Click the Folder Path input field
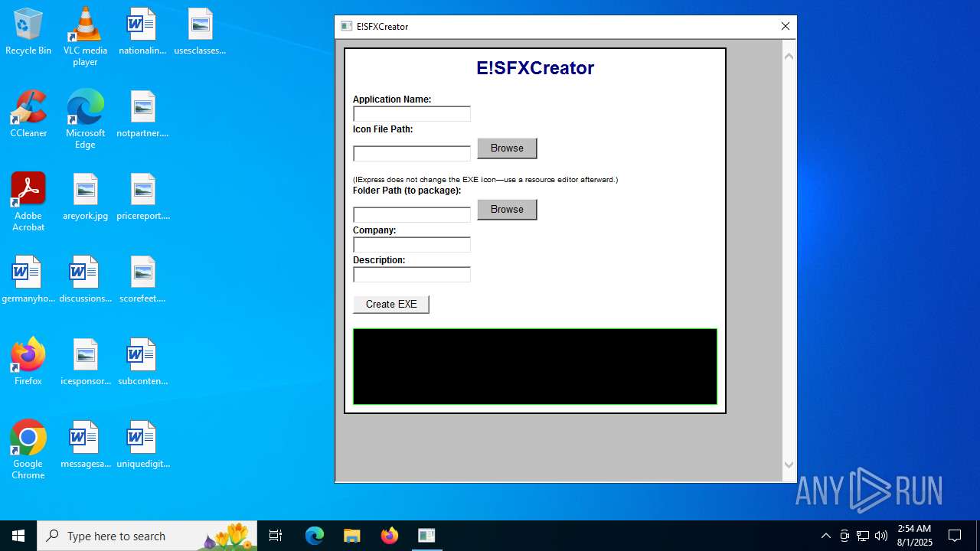The image size is (980, 551). [412, 215]
